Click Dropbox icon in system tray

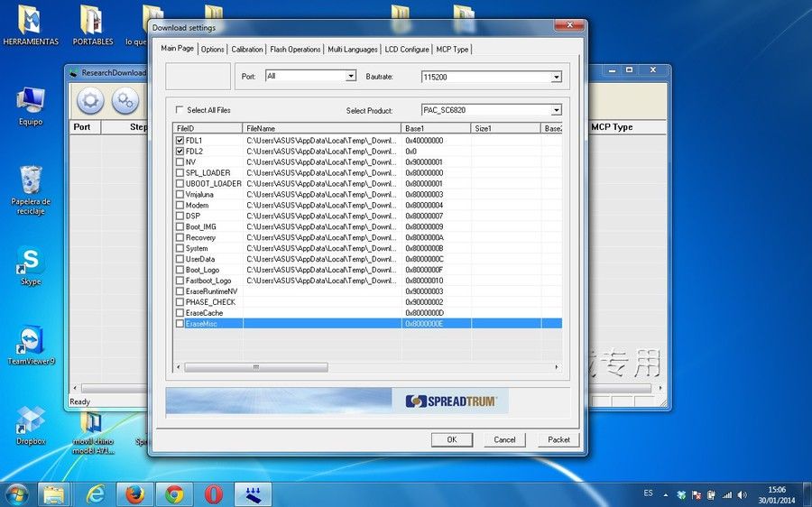click(x=682, y=495)
